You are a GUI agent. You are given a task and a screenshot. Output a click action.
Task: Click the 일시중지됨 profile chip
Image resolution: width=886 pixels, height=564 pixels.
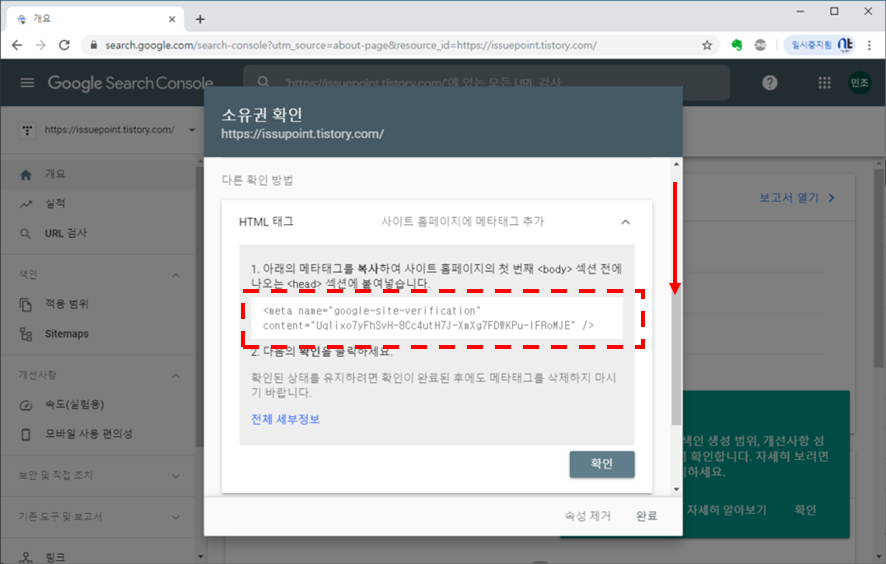(x=819, y=45)
